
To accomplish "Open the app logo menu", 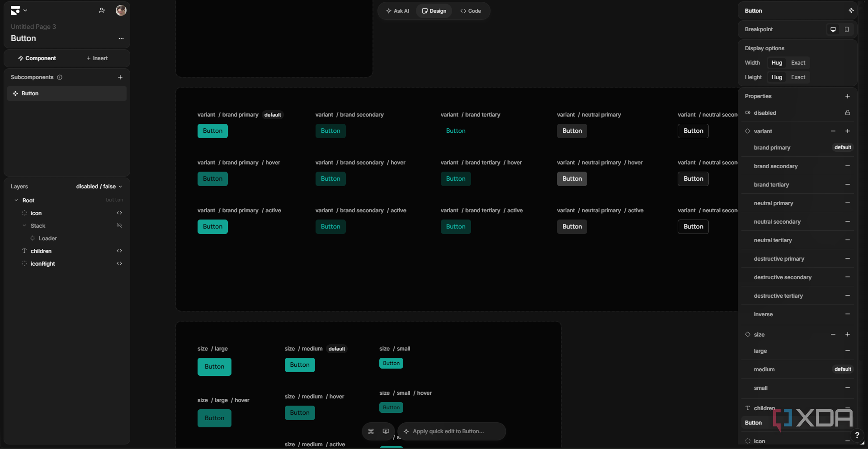I will [x=19, y=10].
